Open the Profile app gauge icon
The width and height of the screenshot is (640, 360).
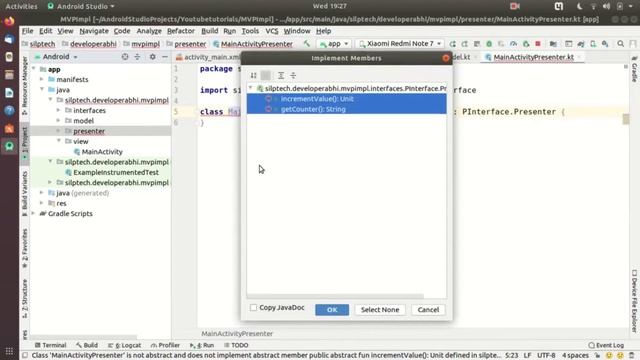(513, 44)
